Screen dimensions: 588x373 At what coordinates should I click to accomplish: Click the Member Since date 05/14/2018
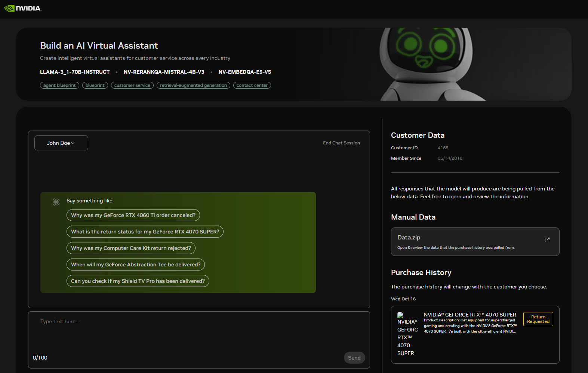(x=450, y=158)
